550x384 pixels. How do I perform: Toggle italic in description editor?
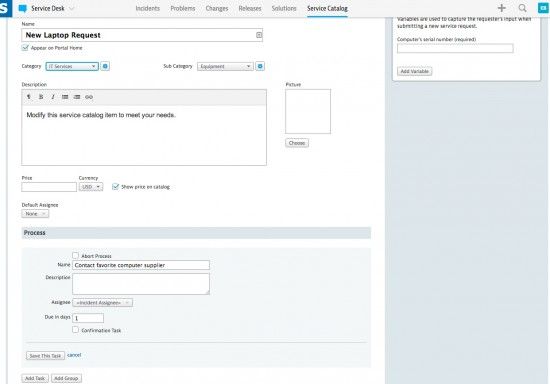tap(53, 97)
